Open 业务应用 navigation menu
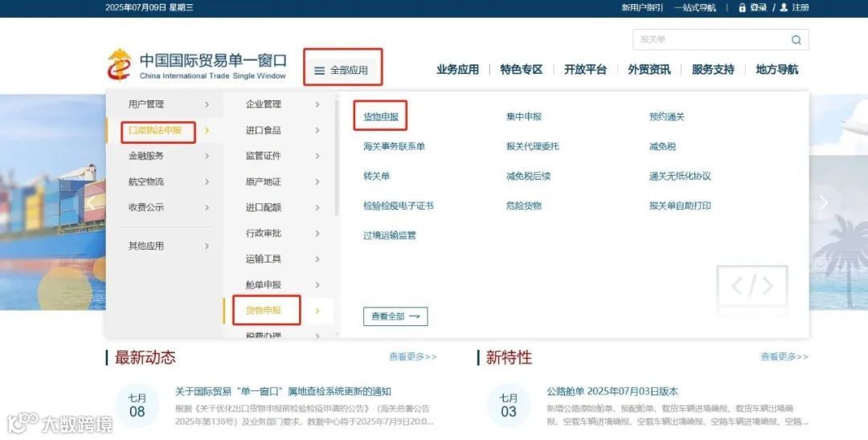Viewport: 868px width, 440px height. 457,70
